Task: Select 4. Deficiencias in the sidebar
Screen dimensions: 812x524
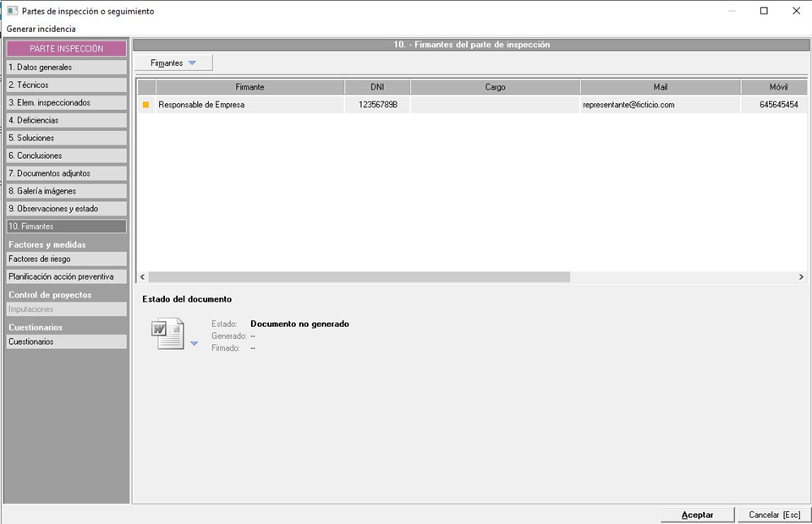Action: coord(66,120)
